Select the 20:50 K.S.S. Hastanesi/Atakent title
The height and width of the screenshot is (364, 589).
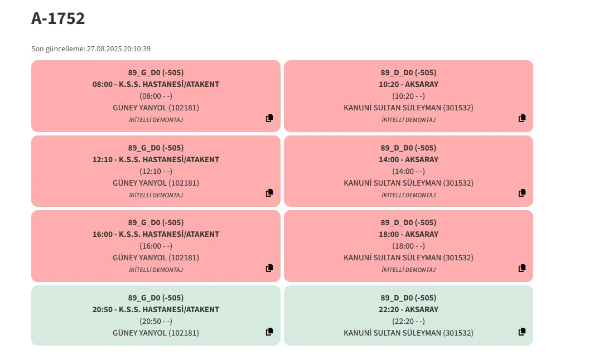156,309
